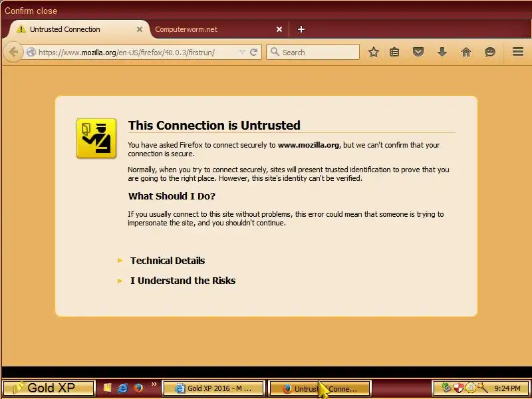Save to Pocket icon
Image resolution: width=532 pixels, height=399 pixels.
(418, 53)
